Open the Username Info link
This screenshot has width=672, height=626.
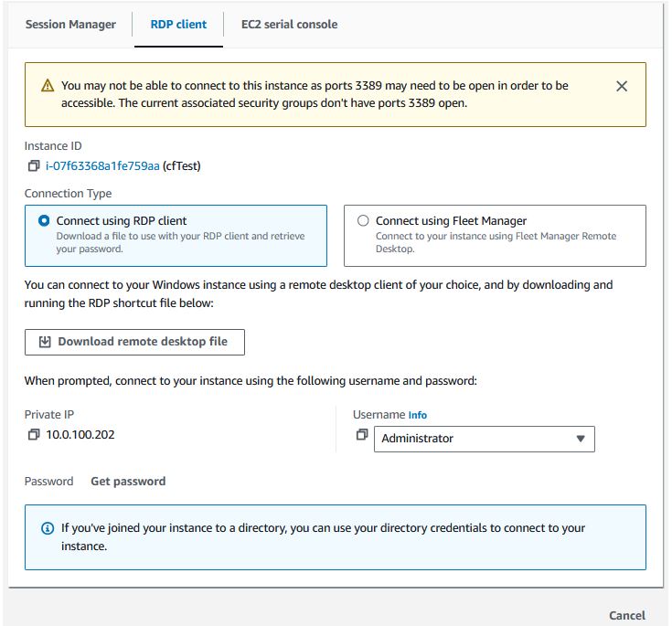(x=418, y=415)
